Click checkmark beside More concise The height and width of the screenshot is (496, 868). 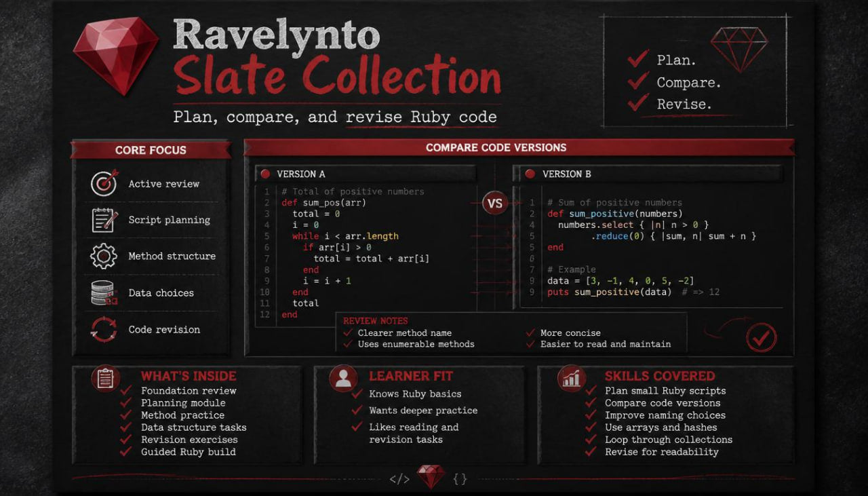(530, 333)
